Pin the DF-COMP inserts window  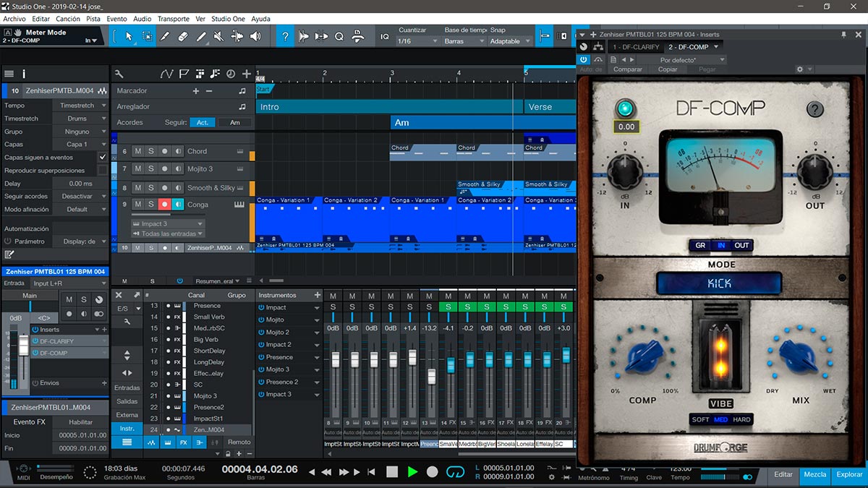843,34
